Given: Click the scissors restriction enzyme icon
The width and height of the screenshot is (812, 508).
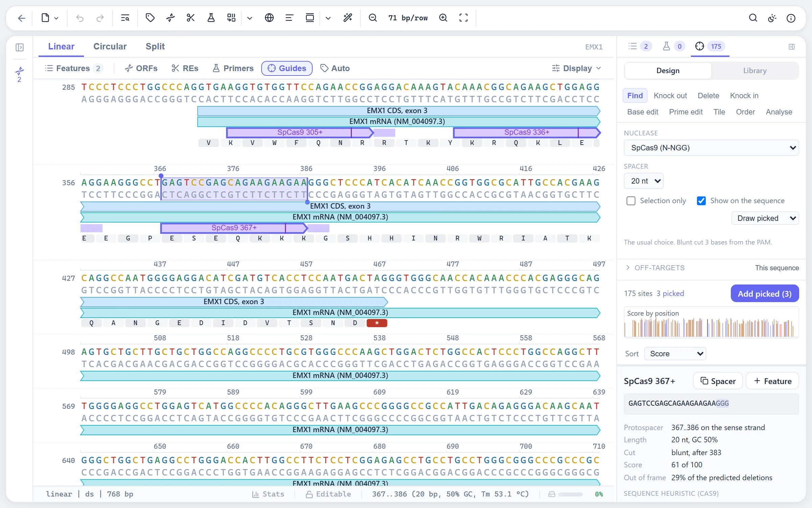Looking at the screenshot, I should pyautogui.click(x=191, y=18).
